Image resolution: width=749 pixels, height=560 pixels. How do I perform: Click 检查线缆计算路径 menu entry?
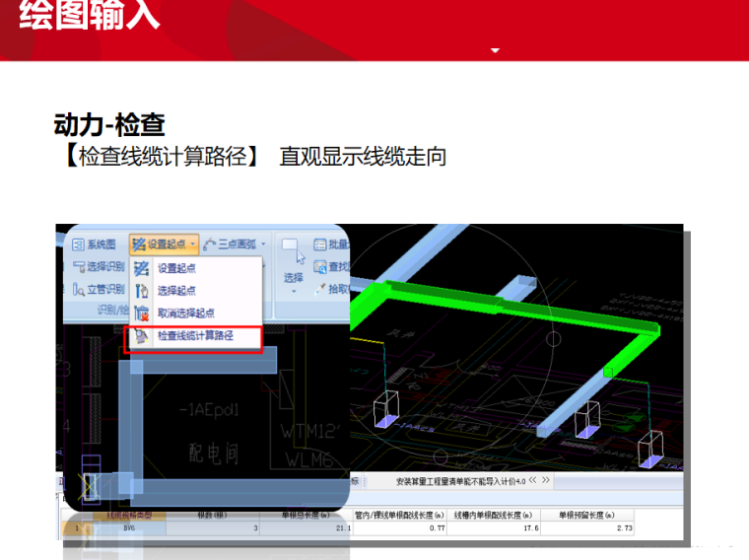194,337
